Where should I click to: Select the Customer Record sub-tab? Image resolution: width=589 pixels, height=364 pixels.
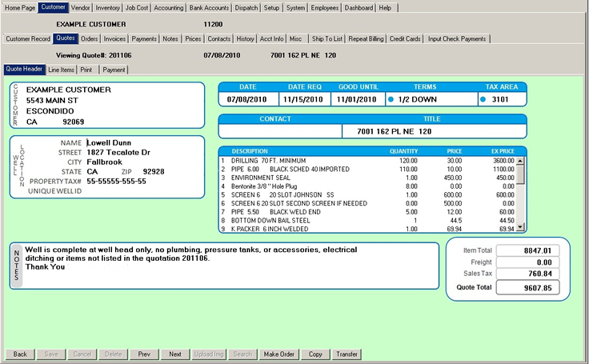[28, 38]
